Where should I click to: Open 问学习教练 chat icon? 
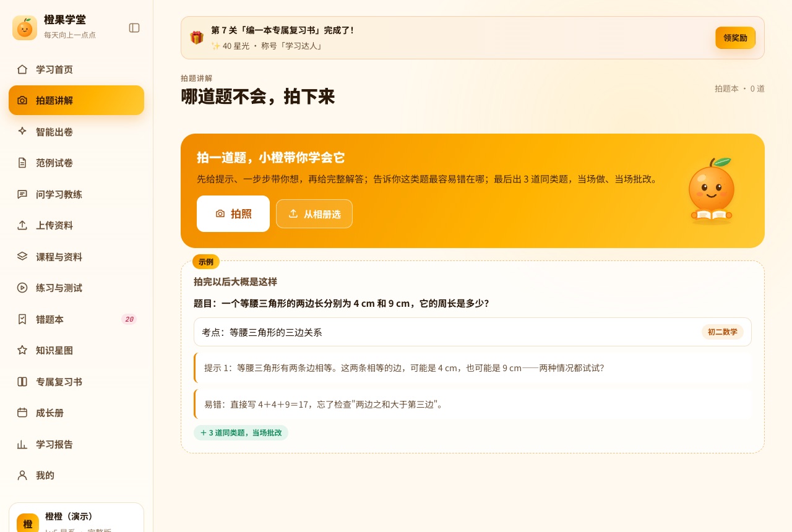point(22,194)
